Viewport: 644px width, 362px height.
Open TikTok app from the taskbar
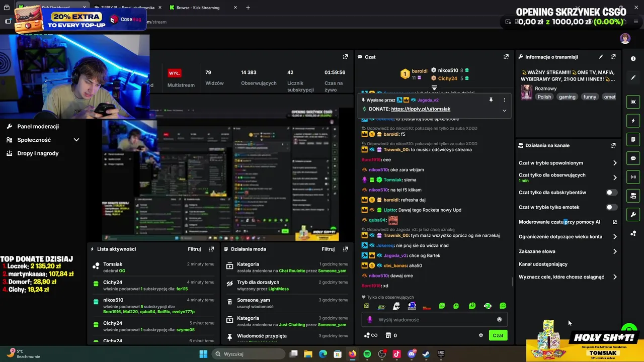point(396,354)
